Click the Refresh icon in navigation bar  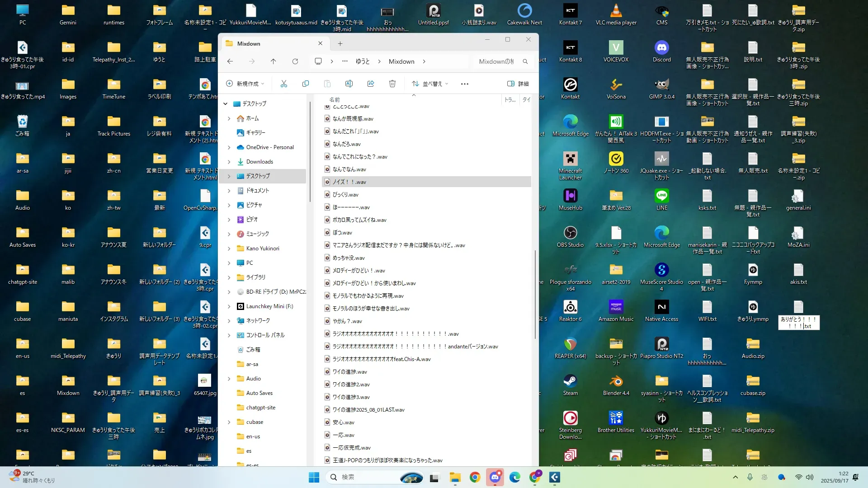[295, 61]
